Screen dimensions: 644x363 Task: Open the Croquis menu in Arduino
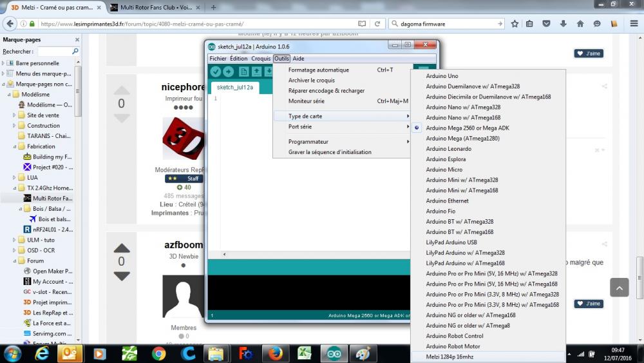click(x=261, y=59)
